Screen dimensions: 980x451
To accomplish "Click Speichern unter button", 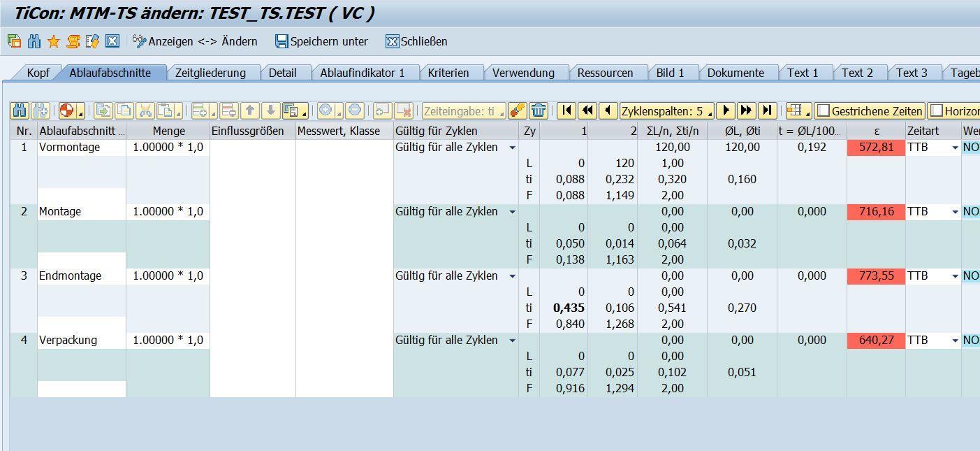I will click(x=321, y=41).
